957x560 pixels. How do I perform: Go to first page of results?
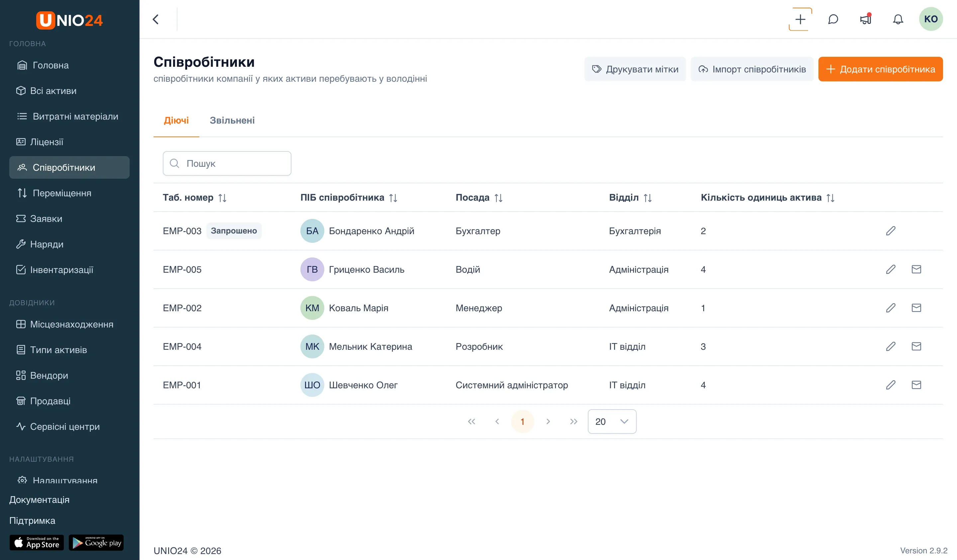471,421
